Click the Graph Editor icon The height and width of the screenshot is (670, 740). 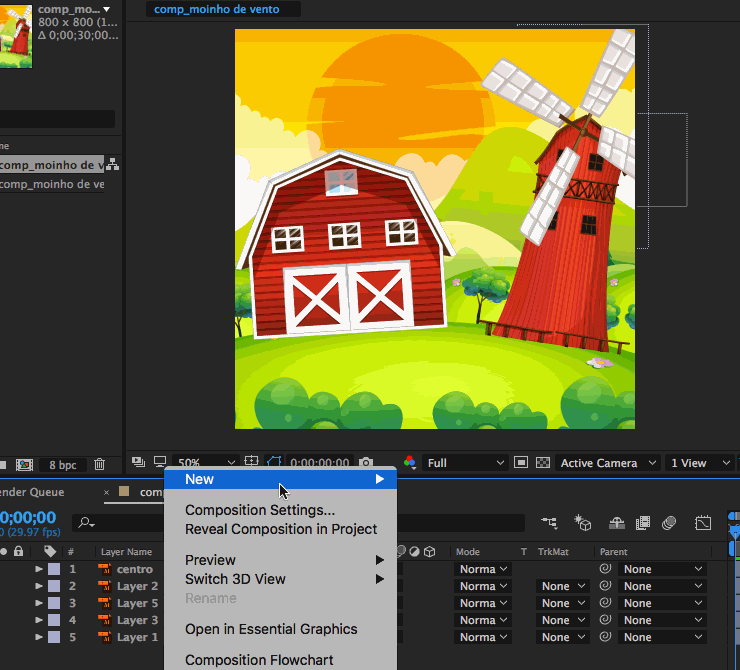pyautogui.click(x=703, y=523)
